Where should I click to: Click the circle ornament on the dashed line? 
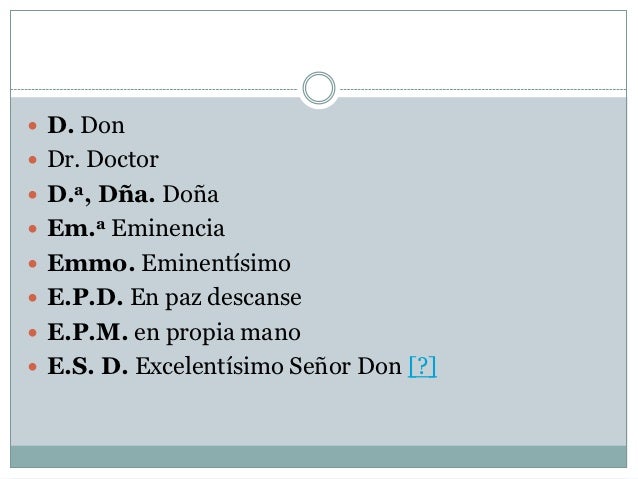click(319, 88)
